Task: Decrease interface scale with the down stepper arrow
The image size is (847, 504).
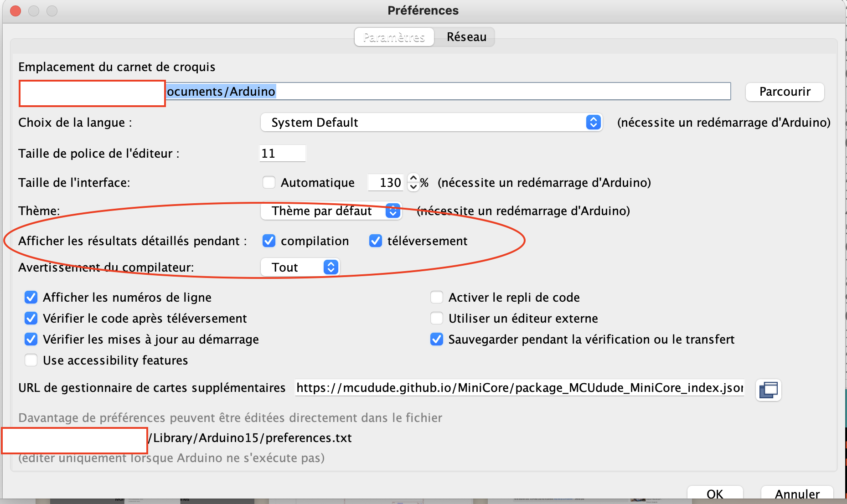Action: (413, 187)
